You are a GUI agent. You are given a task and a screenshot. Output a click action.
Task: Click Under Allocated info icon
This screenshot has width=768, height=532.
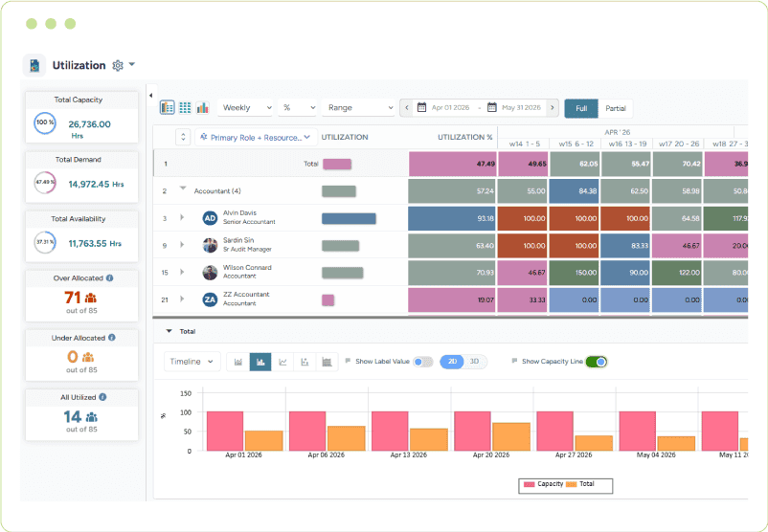[x=112, y=338]
